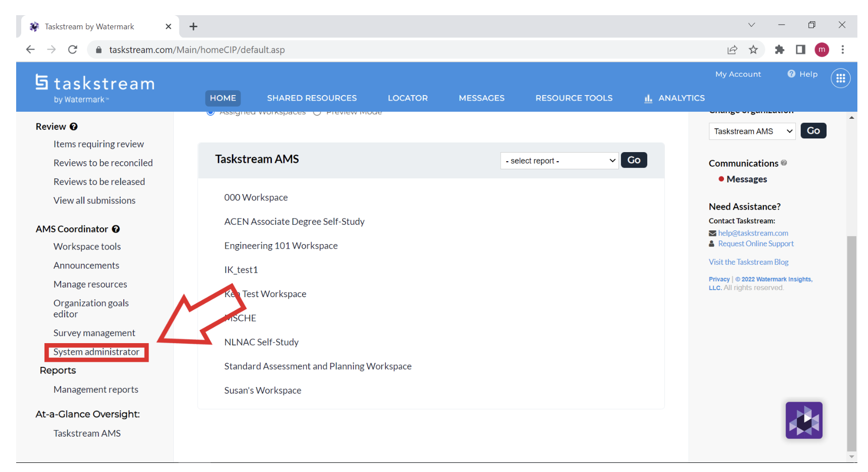The height and width of the screenshot is (472, 868).
Task: Open System administrator
Action: click(x=97, y=352)
